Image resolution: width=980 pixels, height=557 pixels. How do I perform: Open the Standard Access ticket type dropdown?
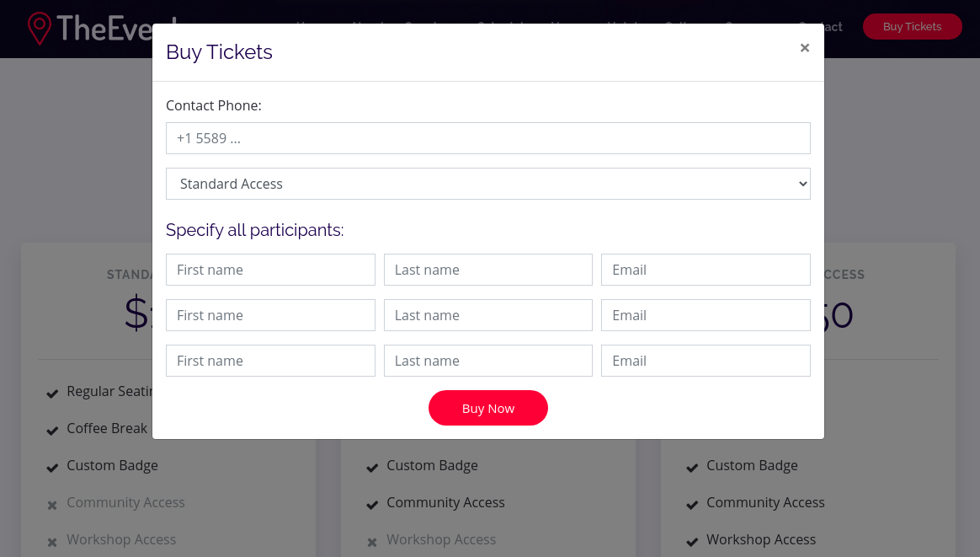coord(487,184)
